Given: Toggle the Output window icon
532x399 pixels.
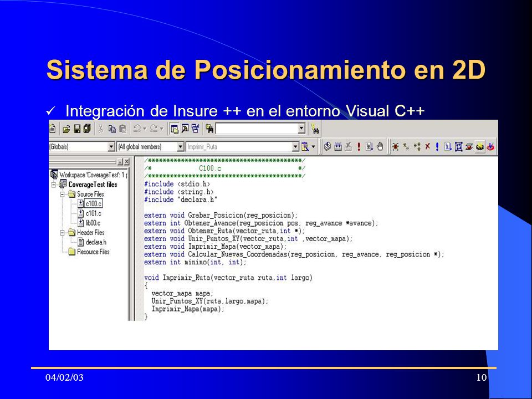Looking at the screenshot, I should (185, 129).
